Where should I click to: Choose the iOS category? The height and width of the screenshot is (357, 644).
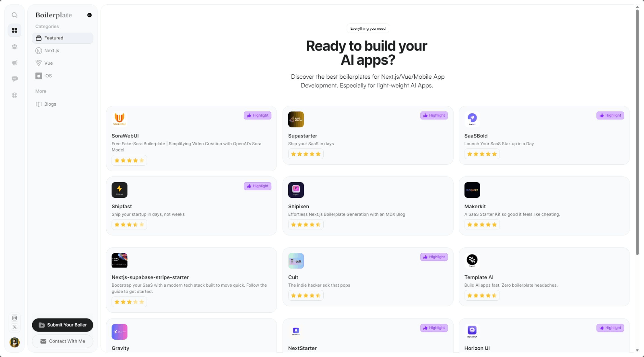pyautogui.click(x=62, y=76)
